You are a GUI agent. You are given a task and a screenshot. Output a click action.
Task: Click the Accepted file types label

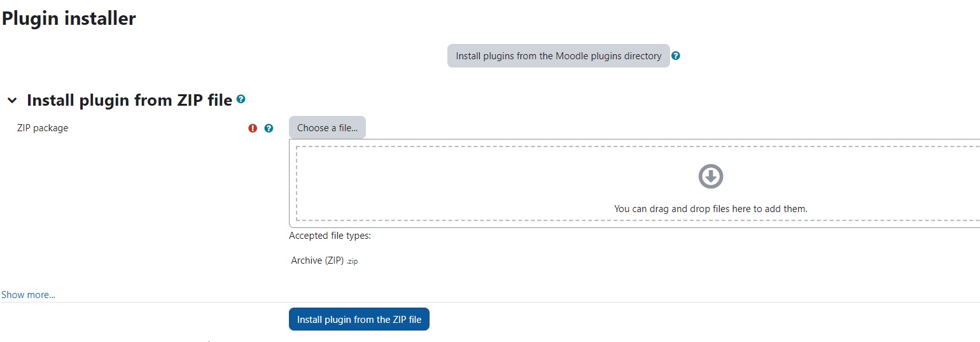pyautogui.click(x=330, y=236)
